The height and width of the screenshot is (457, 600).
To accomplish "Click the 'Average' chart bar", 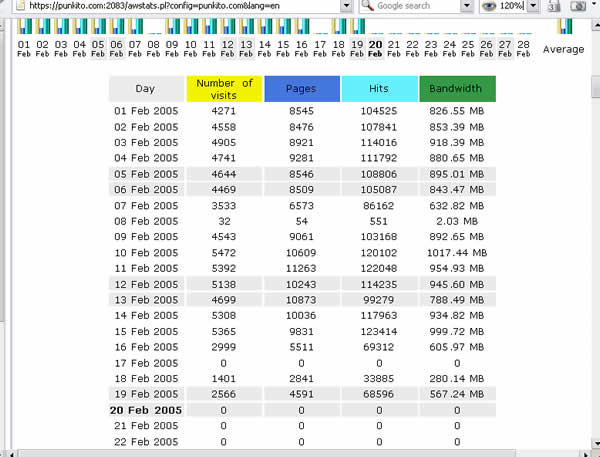I will [x=565, y=26].
